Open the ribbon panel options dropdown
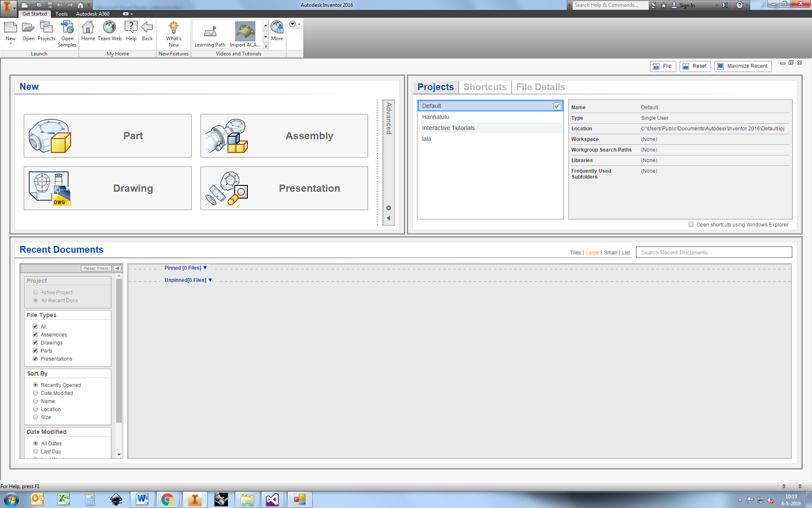This screenshot has height=508, width=812. [295, 24]
